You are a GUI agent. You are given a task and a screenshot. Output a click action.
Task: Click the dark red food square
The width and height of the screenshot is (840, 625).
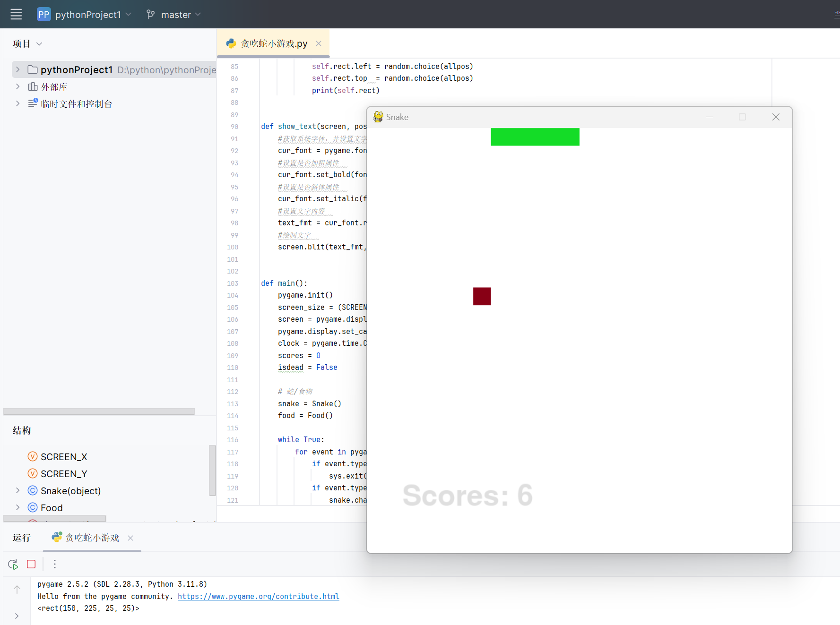[x=482, y=296]
